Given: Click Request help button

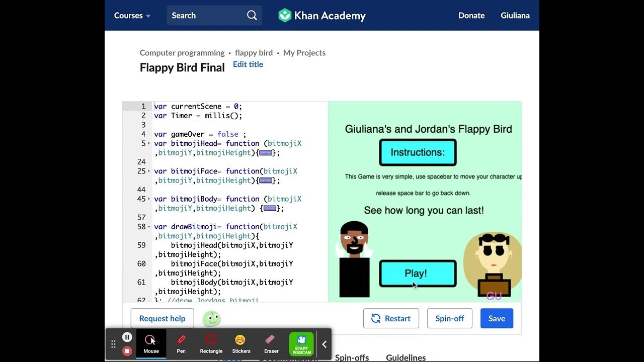Looking at the screenshot, I should pyautogui.click(x=162, y=318).
